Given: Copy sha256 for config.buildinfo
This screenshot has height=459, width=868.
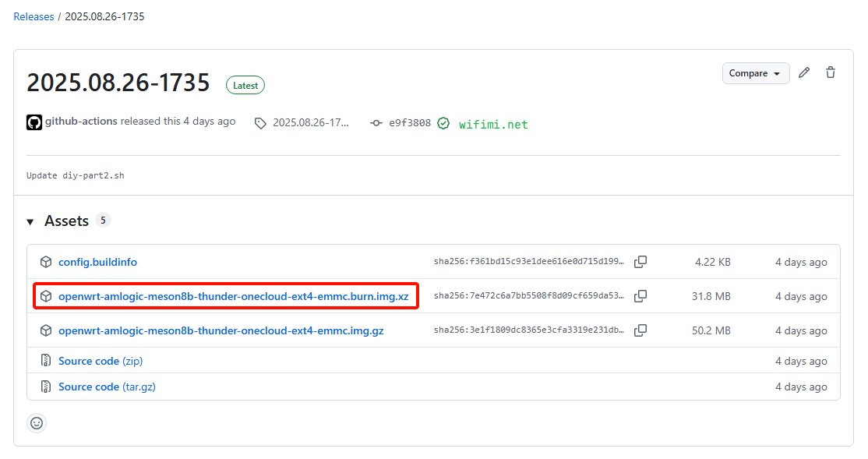Looking at the screenshot, I should tap(640, 262).
